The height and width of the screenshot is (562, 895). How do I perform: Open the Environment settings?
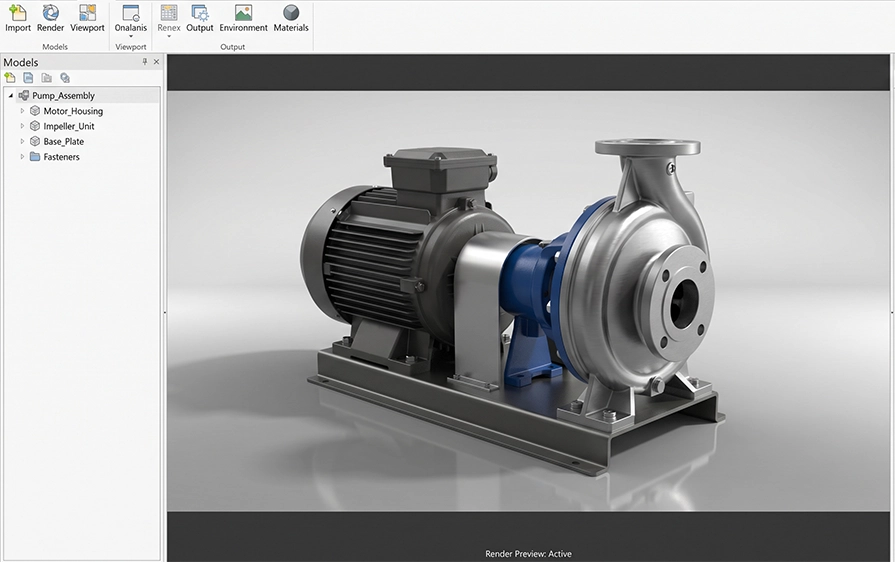click(x=243, y=19)
